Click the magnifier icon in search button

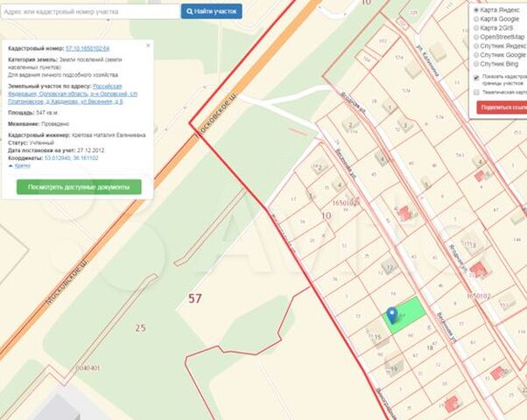click(190, 11)
